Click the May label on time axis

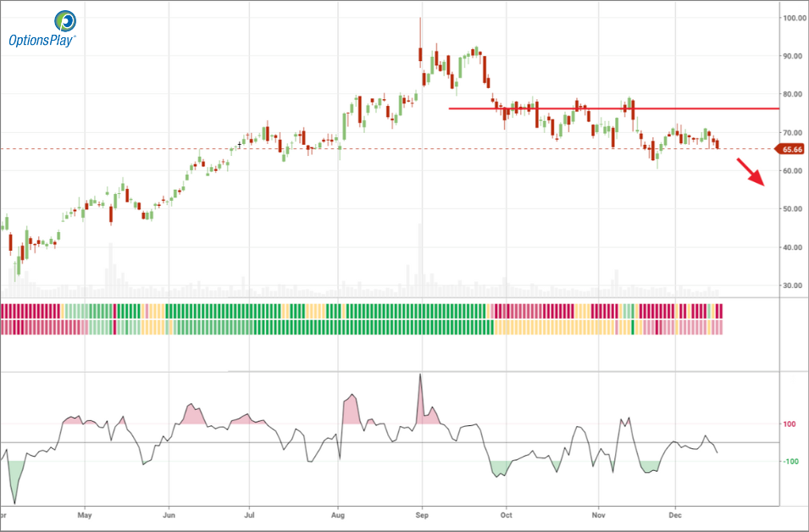83,514
